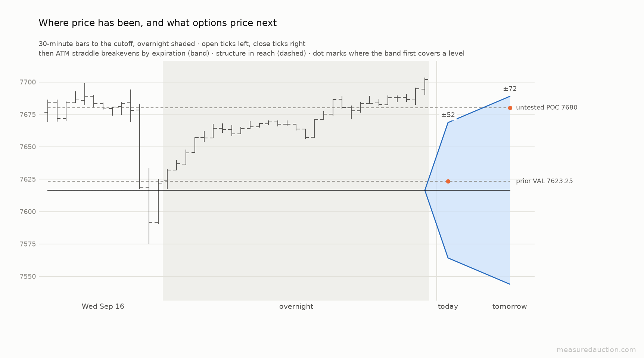This screenshot has height=358, width=644.
Task: Click the orange dot at untested POC 7680
Action: click(x=510, y=108)
